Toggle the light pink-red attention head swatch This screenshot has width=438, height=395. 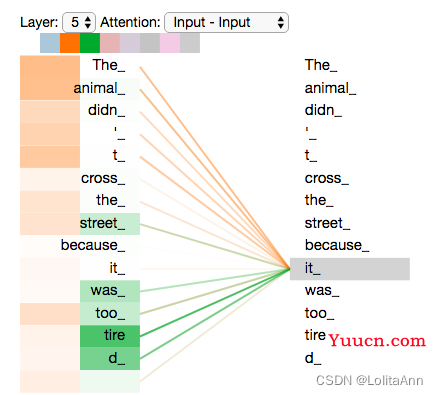click(x=110, y=43)
